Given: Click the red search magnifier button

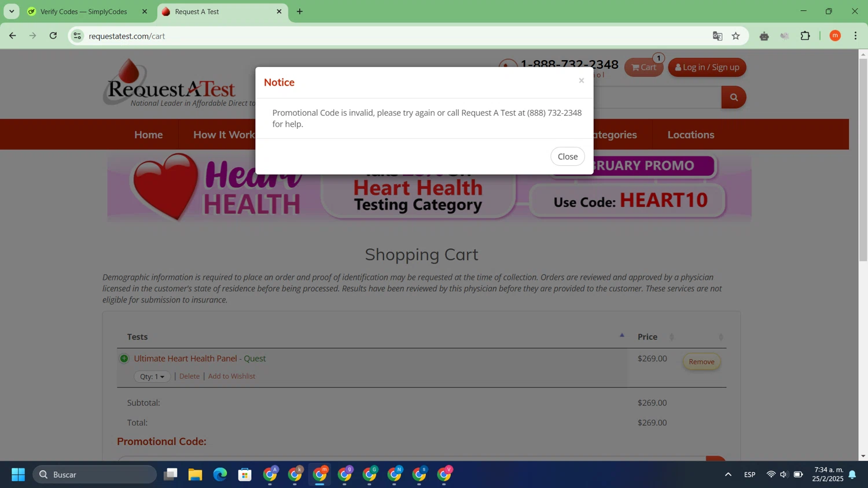Looking at the screenshot, I should click(x=734, y=97).
